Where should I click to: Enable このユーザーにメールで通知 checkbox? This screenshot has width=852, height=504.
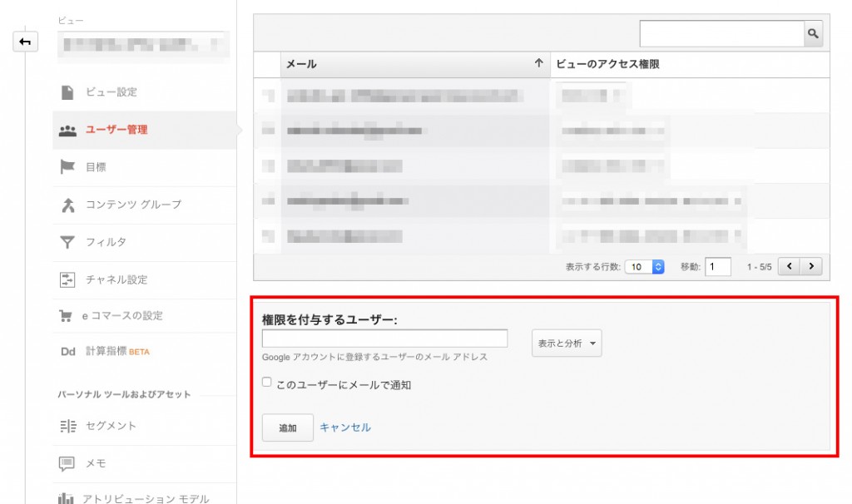(x=266, y=381)
